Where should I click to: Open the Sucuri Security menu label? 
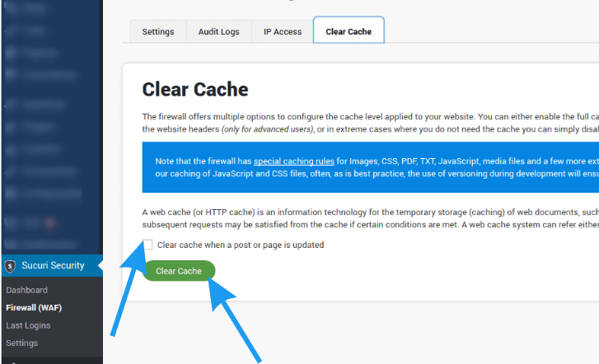tap(53, 265)
